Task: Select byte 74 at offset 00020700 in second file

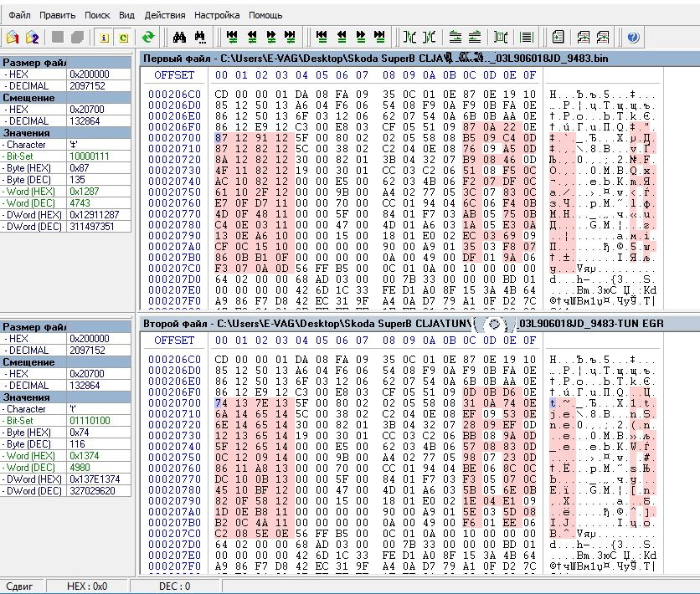Action: 221,403
